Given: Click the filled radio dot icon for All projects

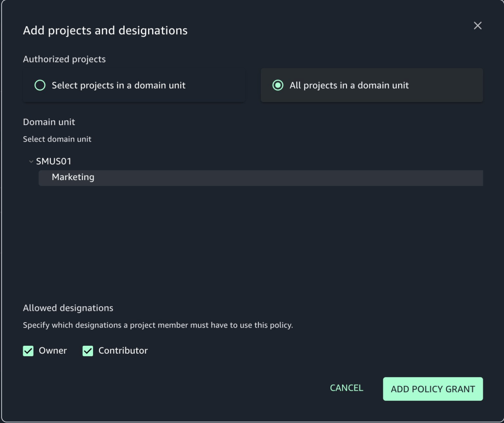Looking at the screenshot, I should [278, 85].
